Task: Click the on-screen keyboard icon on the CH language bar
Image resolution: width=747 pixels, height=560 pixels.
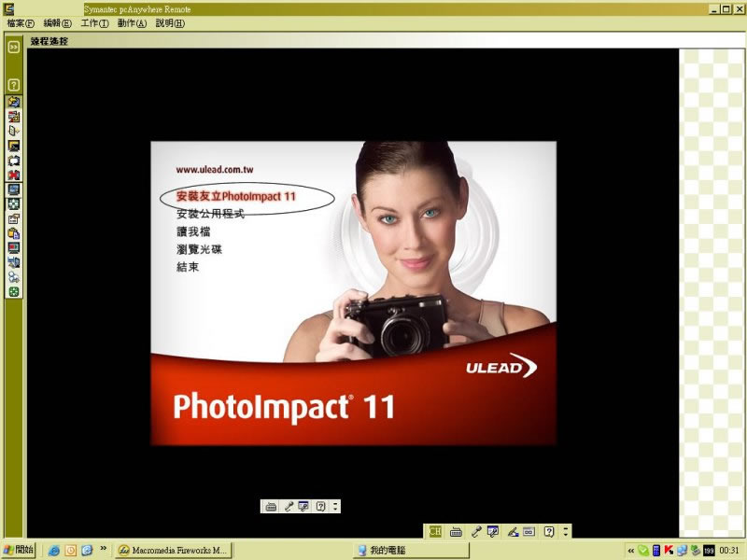Action: [x=529, y=531]
